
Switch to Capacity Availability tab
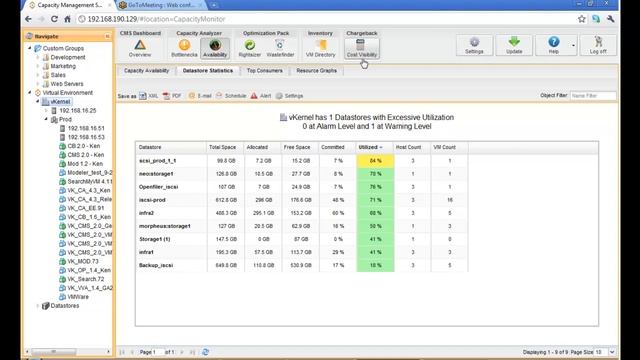146,71
